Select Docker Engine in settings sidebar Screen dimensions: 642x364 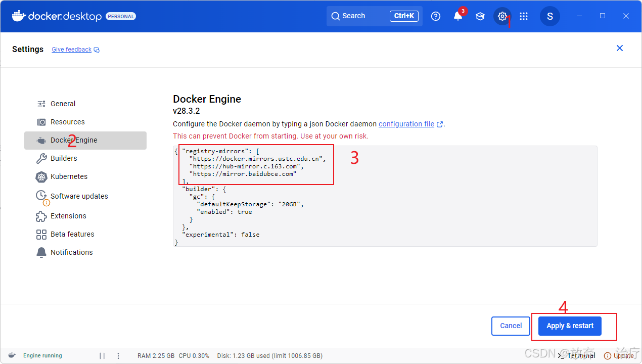[85, 140]
